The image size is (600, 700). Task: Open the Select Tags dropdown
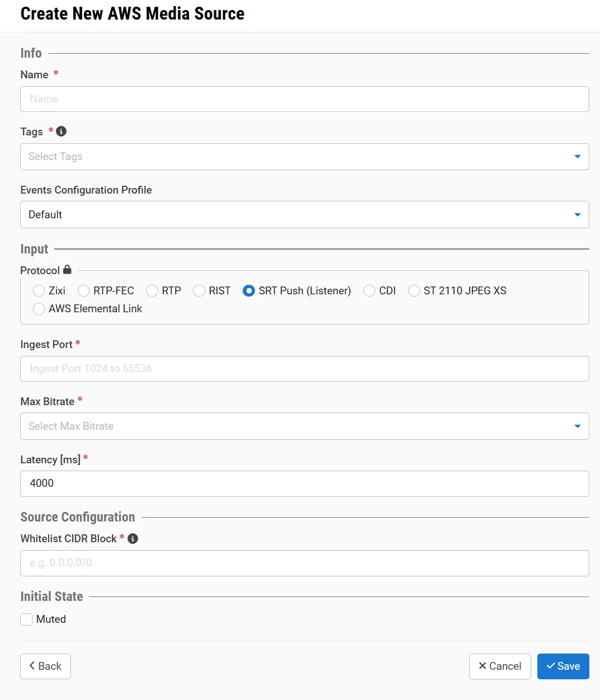click(305, 157)
